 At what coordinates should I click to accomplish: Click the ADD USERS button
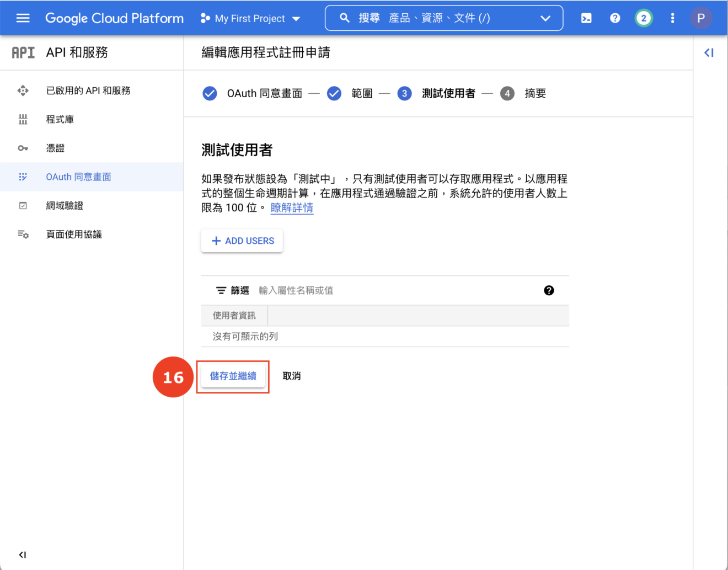[x=242, y=241]
